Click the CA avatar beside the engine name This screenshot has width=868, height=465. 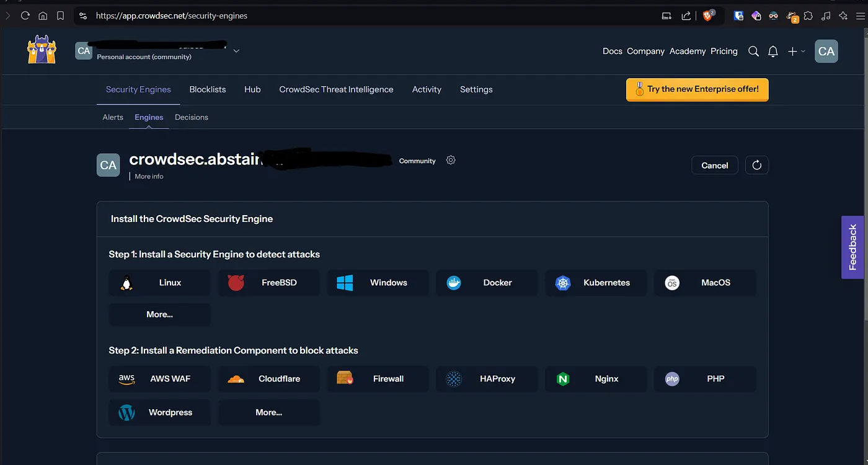pos(108,165)
